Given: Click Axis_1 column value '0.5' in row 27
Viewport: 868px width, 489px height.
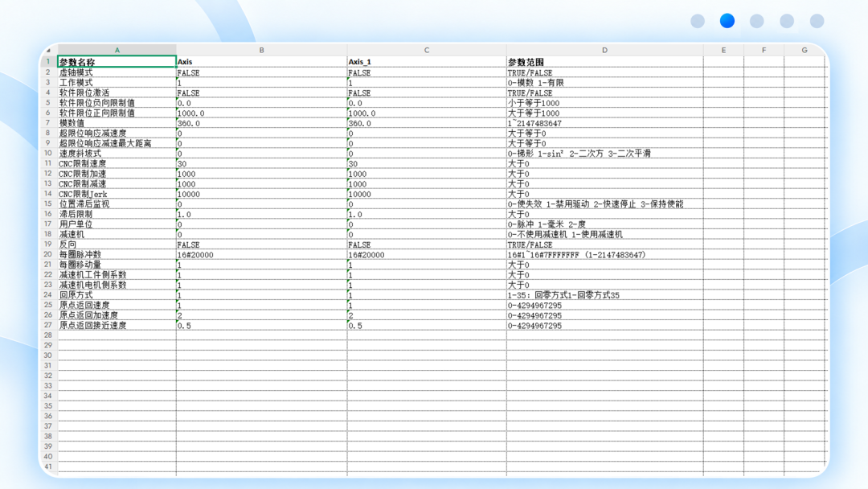Looking at the screenshot, I should click(x=426, y=325).
